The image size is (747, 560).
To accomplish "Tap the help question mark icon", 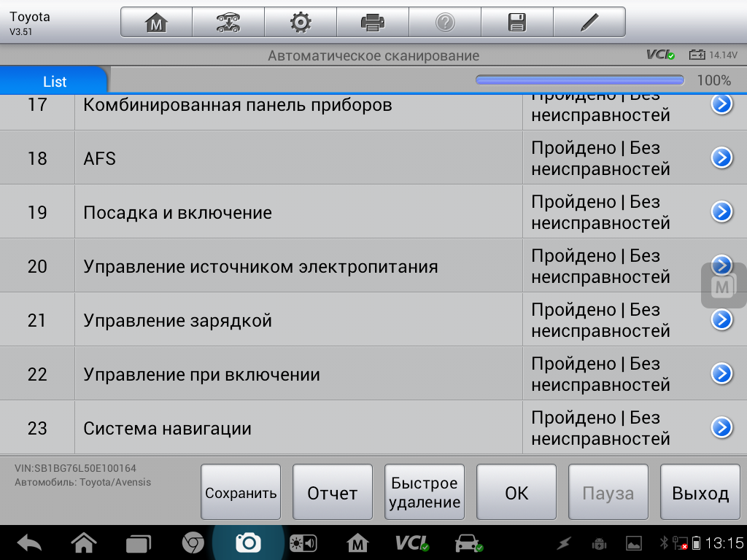I will coord(444,23).
